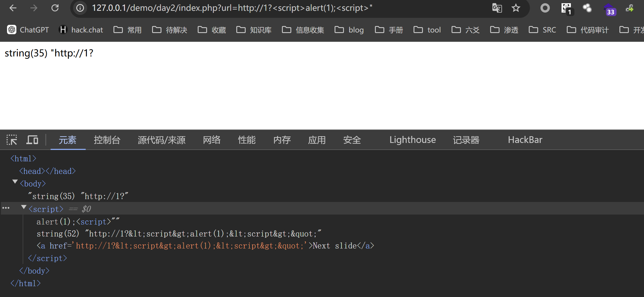Switch to 网络 Network tab
The image size is (644, 297).
[212, 140]
